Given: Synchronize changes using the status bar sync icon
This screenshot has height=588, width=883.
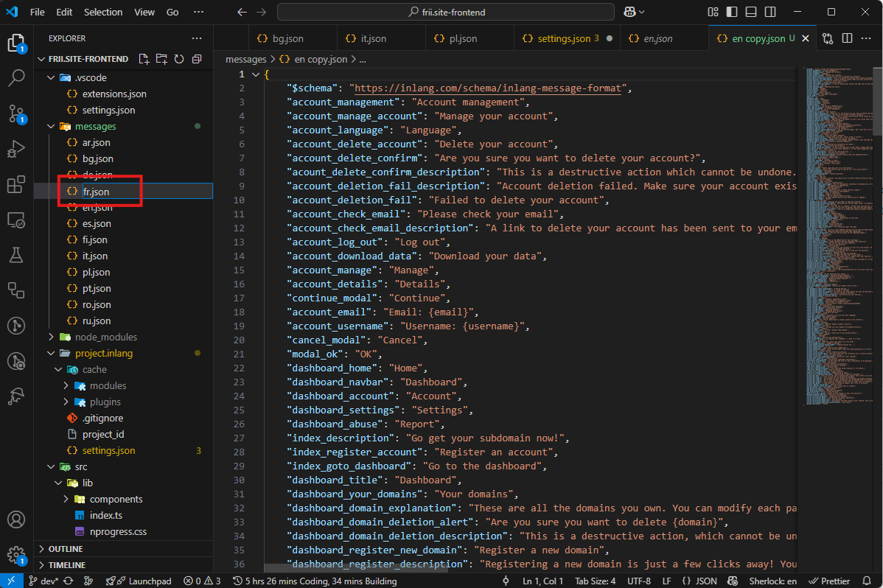Looking at the screenshot, I should coord(68,581).
